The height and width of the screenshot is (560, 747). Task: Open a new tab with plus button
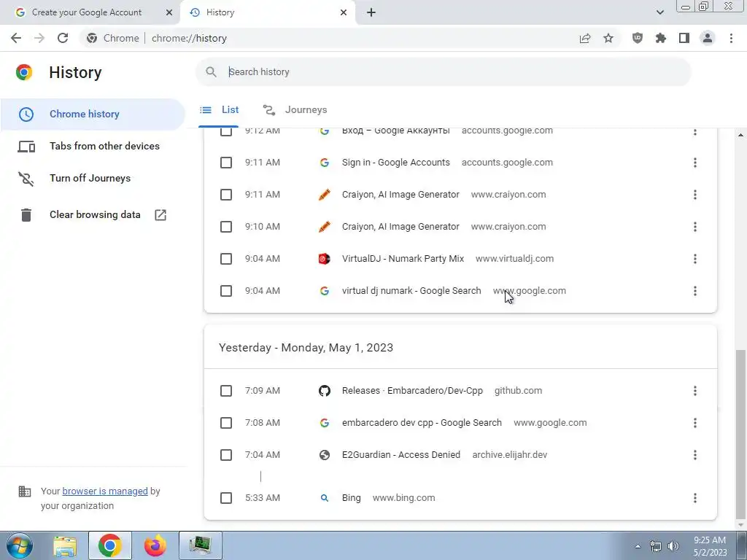(x=371, y=12)
